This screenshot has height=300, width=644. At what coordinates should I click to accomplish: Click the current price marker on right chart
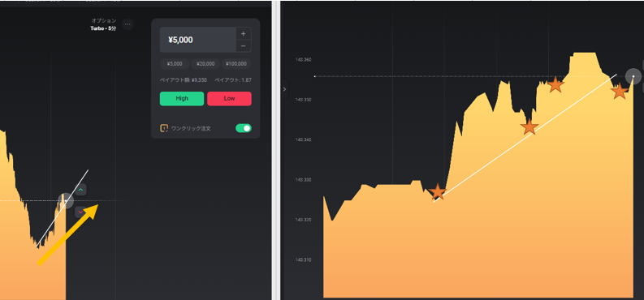coord(633,76)
